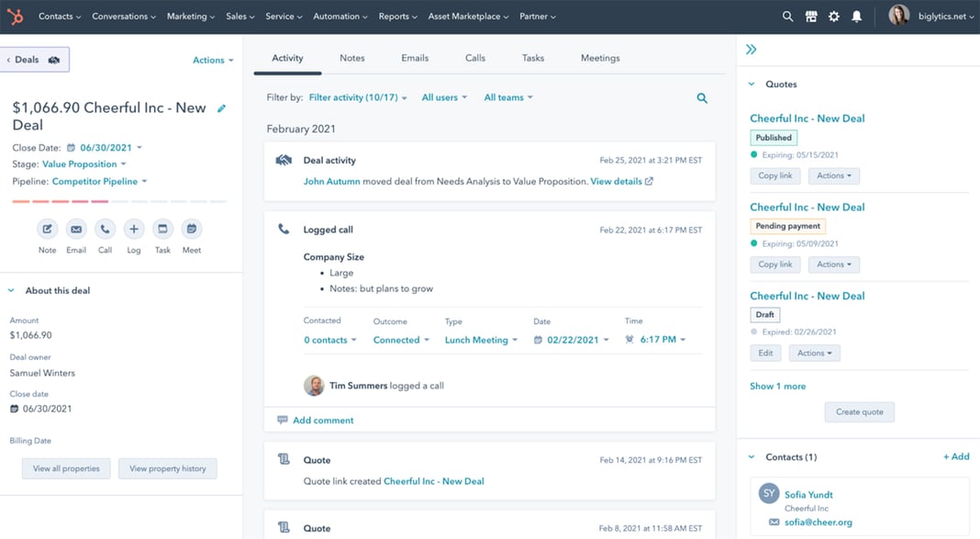The image size is (980, 539).
Task: Create a Note using the Note icon
Action: point(47,229)
